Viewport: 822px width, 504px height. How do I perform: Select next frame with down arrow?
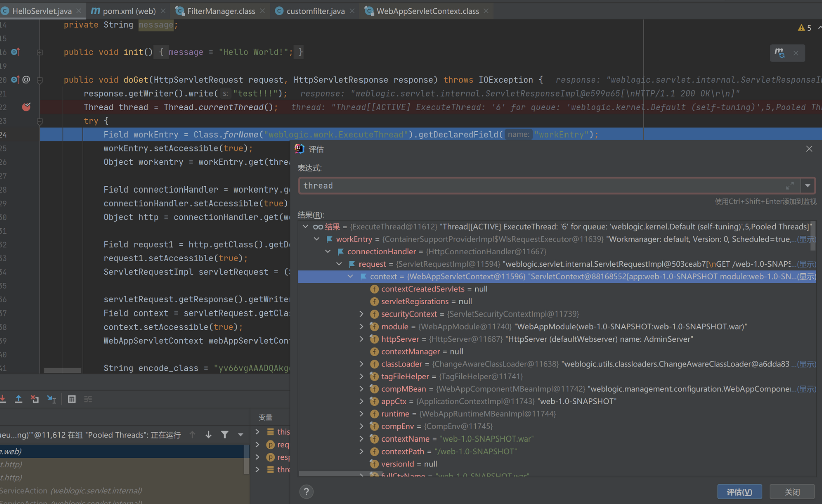[208, 434]
